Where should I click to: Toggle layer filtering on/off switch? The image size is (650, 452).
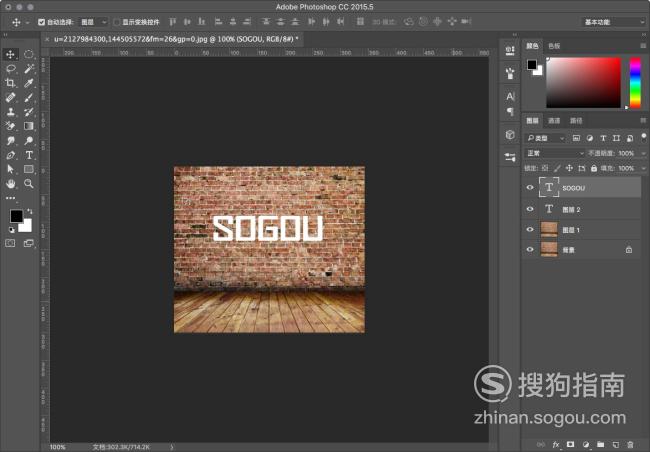pyautogui.click(x=643, y=136)
